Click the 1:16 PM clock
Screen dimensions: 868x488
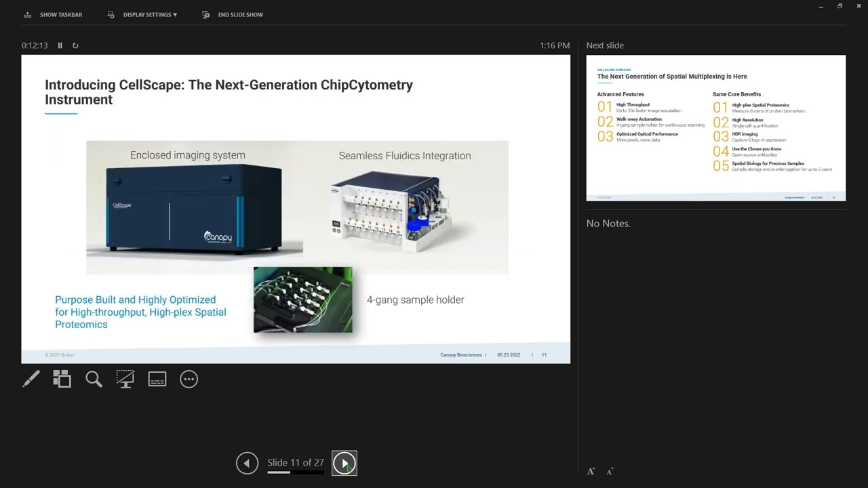click(x=555, y=45)
